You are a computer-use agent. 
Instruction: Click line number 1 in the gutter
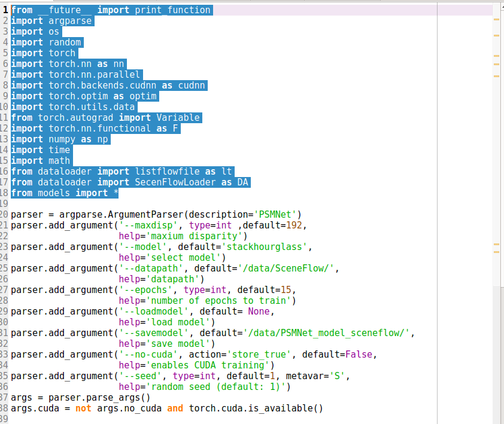[x=5, y=10]
